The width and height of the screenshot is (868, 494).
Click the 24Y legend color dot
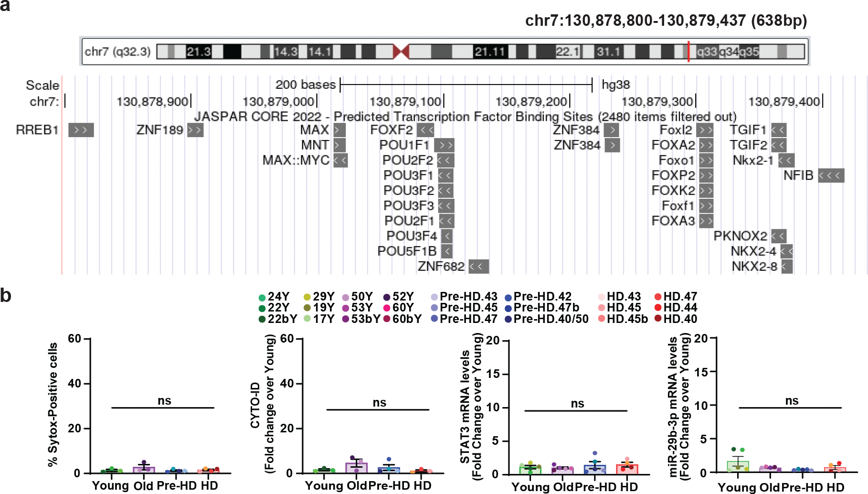point(262,297)
